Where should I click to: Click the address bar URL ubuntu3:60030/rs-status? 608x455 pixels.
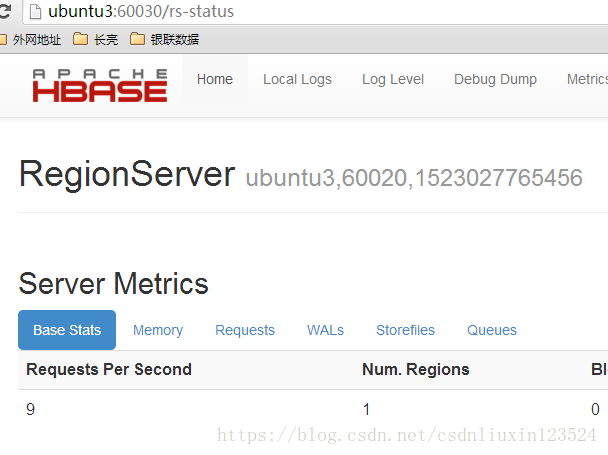pos(141,11)
